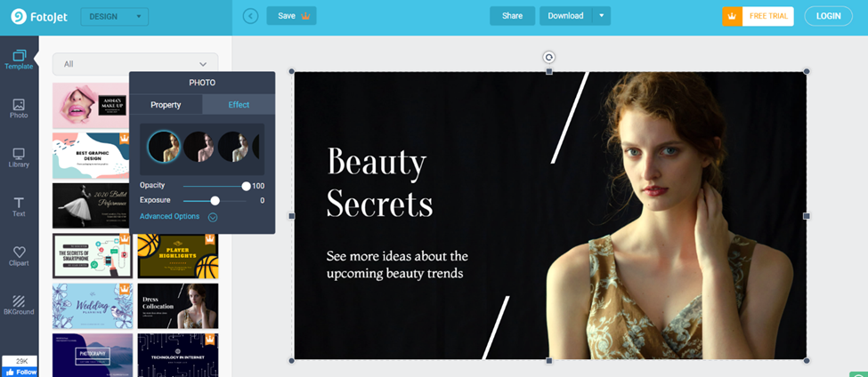Choose the 2020 Ballet Performance template

(91, 205)
